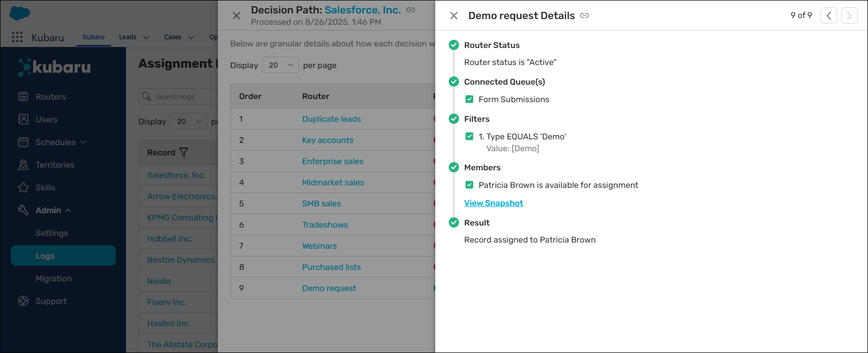Click the Record column filter icon
The height and width of the screenshot is (353, 868).
point(183,152)
